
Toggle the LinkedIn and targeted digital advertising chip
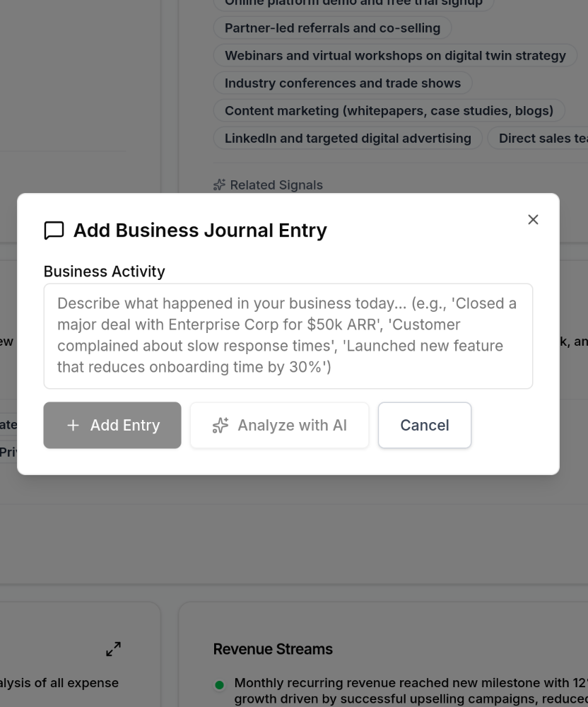347,138
